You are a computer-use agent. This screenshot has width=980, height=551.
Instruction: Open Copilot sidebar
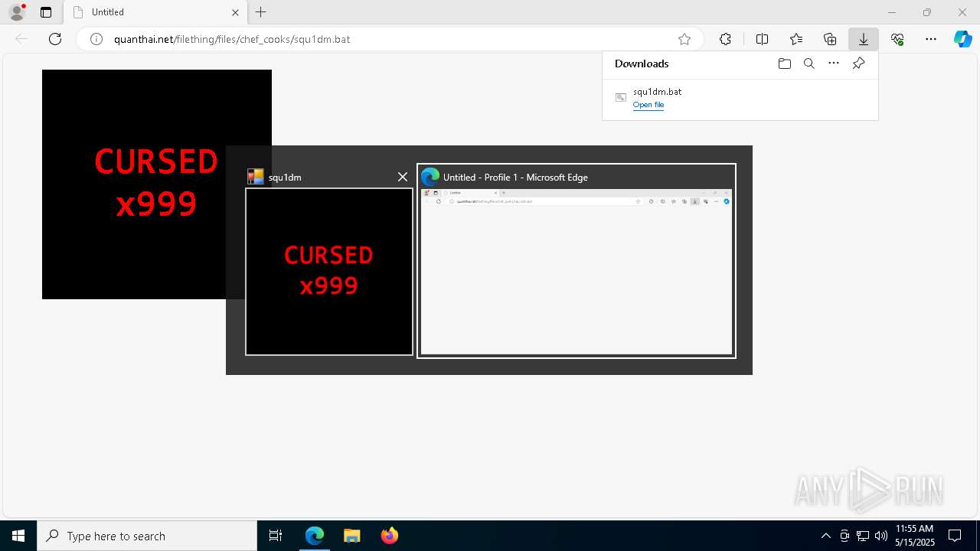point(962,39)
